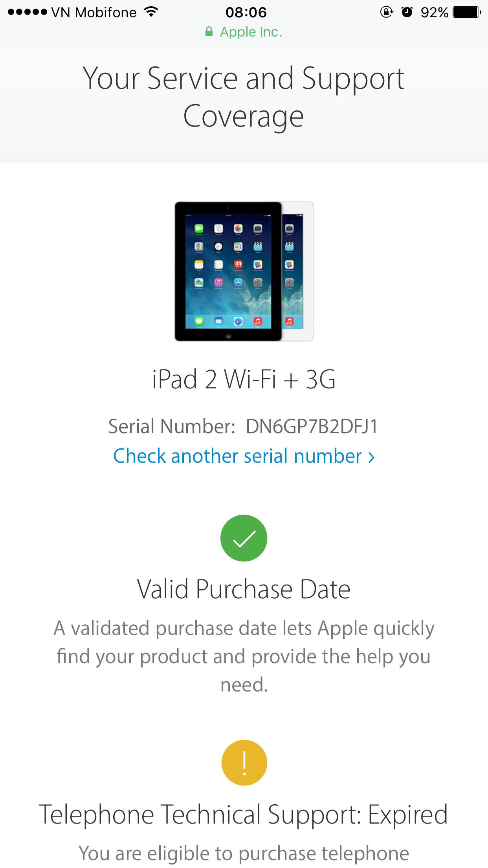
Task: Tap the green padlock secure icon
Action: (x=209, y=31)
